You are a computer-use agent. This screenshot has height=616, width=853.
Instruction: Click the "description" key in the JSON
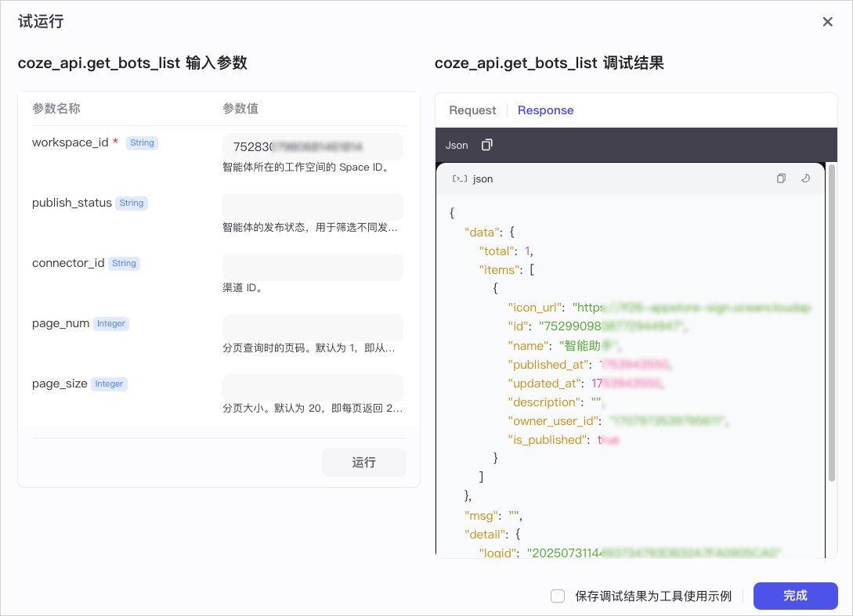(545, 402)
